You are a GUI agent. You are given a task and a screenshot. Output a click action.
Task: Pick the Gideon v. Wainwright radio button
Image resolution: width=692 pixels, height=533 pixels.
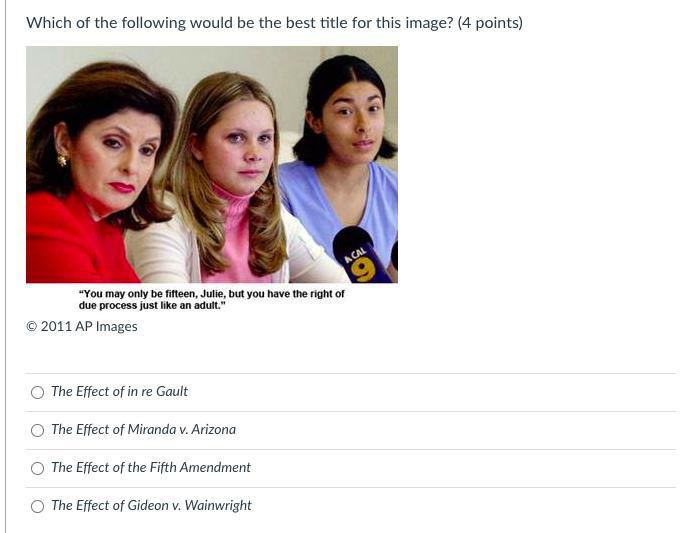(38, 506)
